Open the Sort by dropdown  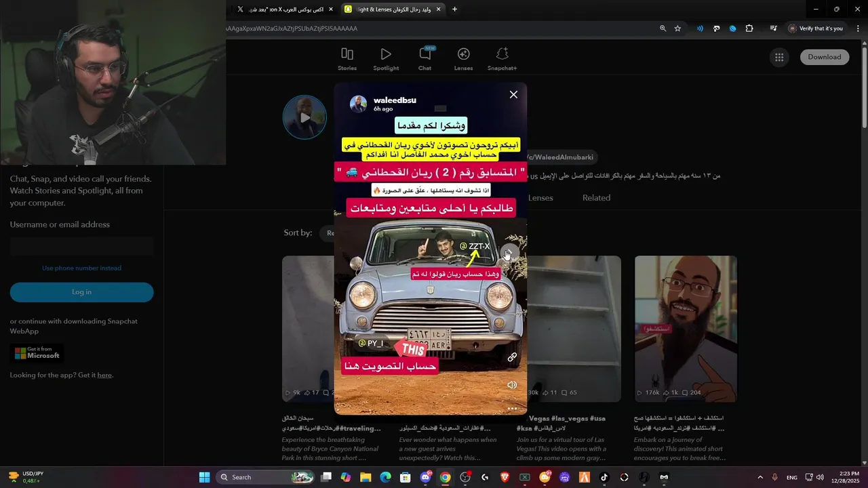click(x=327, y=232)
